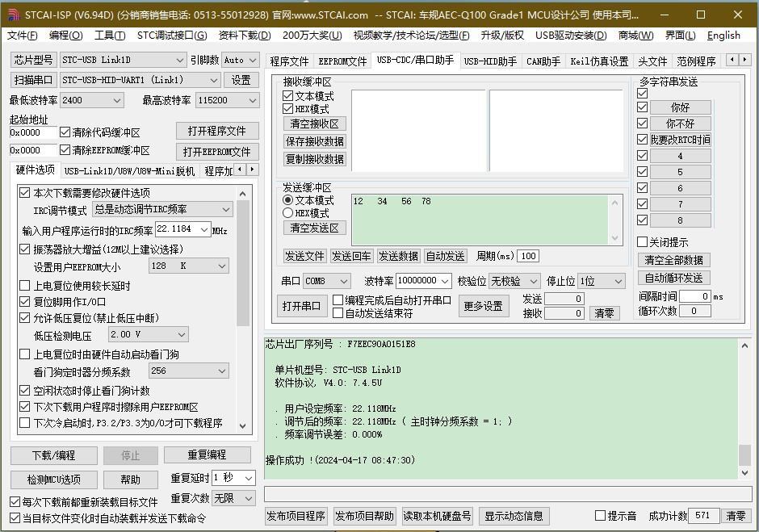This screenshot has height=532, width=759.
Task: Expand IRC frequency 22.1184 dropdown
Action: point(204,229)
